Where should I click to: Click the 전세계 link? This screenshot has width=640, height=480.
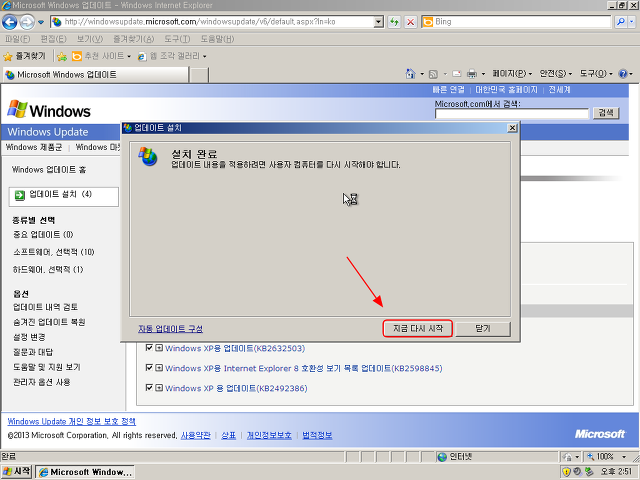(559, 90)
